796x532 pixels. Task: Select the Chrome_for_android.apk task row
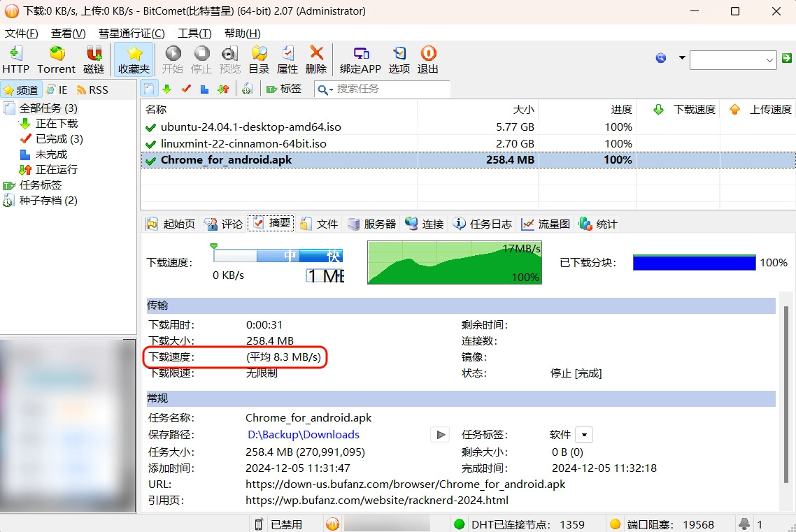(x=467, y=160)
